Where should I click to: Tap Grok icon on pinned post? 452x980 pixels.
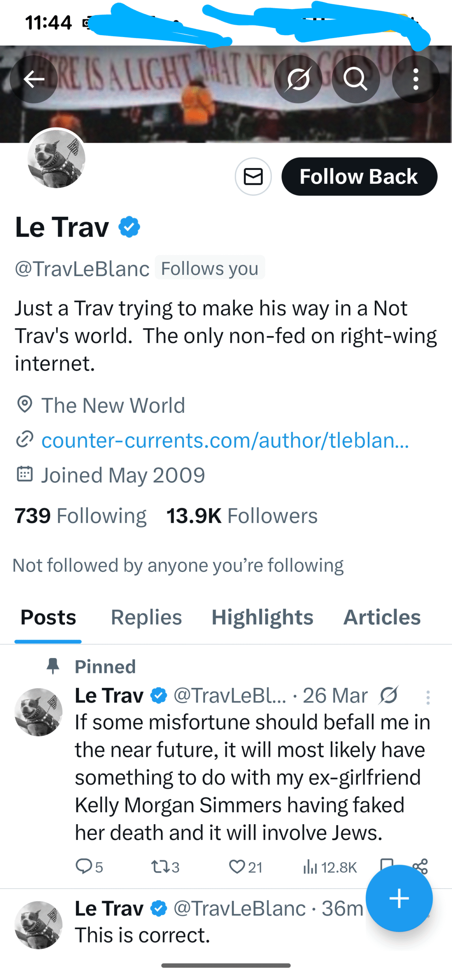pos(389,695)
